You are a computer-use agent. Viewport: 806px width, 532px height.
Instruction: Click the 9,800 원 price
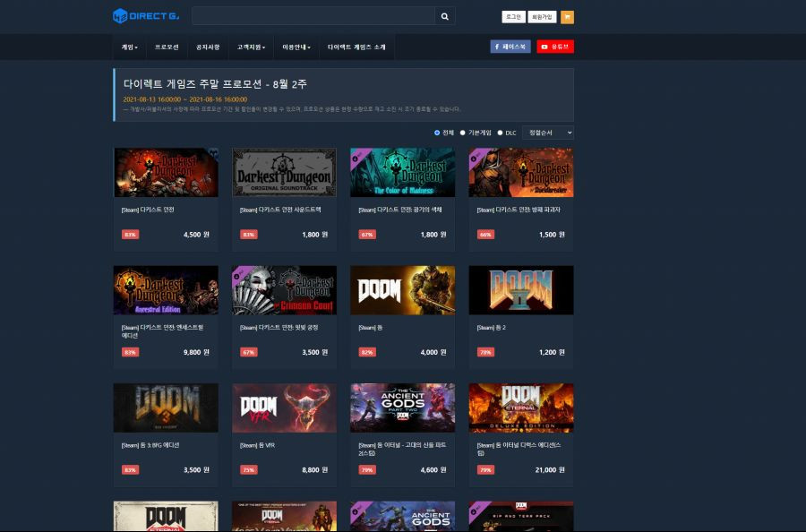196,352
